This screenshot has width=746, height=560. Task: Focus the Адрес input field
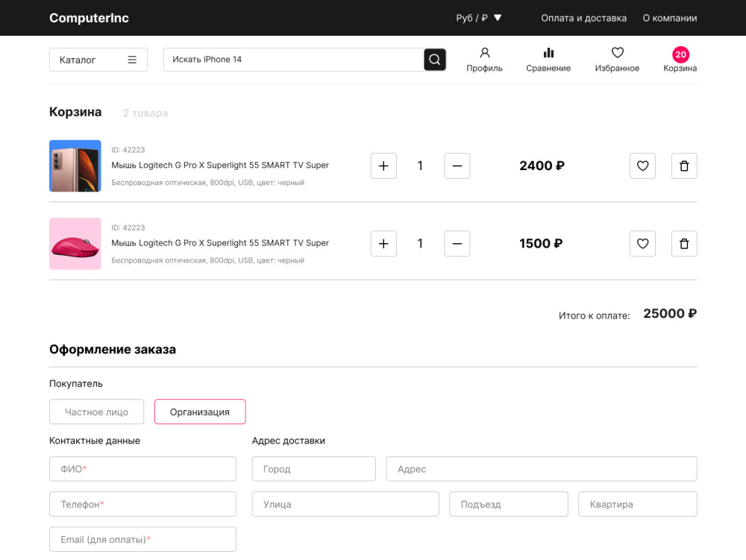point(542,469)
